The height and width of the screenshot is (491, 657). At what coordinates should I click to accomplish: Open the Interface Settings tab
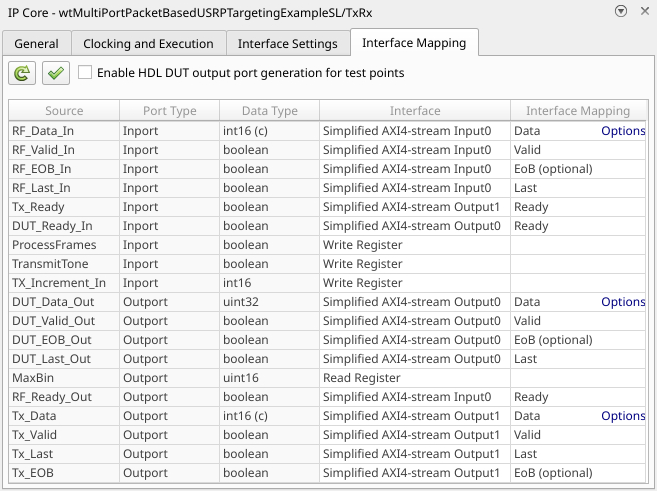pyautogui.click(x=288, y=44)
